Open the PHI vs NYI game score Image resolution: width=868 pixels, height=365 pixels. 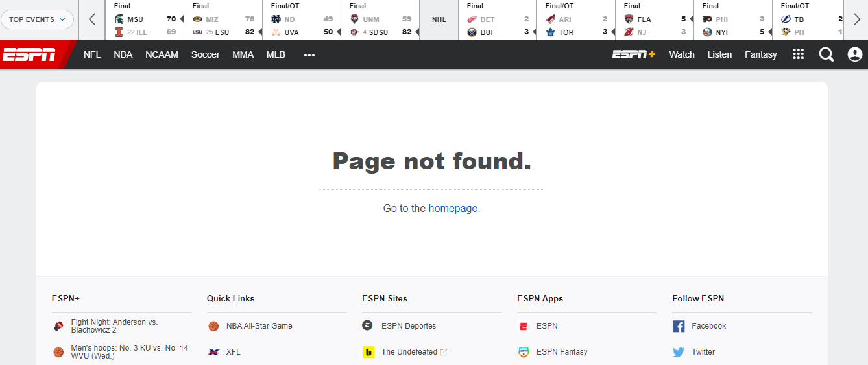[x=733, y=20]
